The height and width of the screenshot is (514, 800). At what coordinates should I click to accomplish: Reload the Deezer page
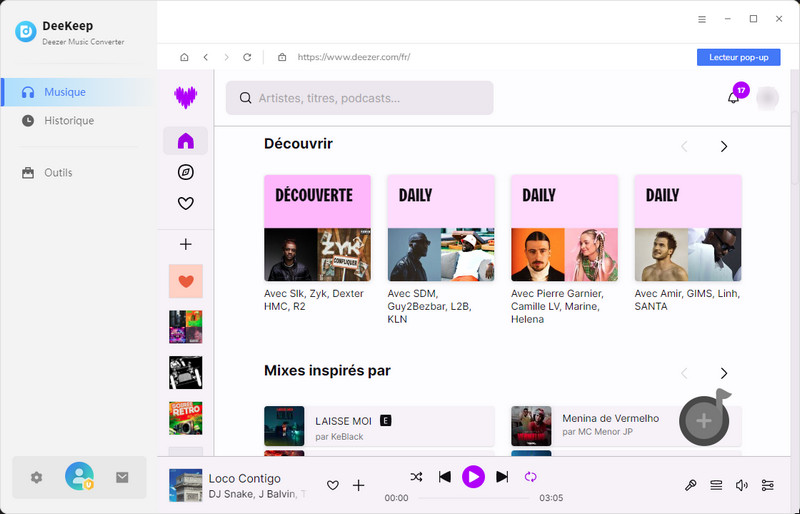(247, 57)
